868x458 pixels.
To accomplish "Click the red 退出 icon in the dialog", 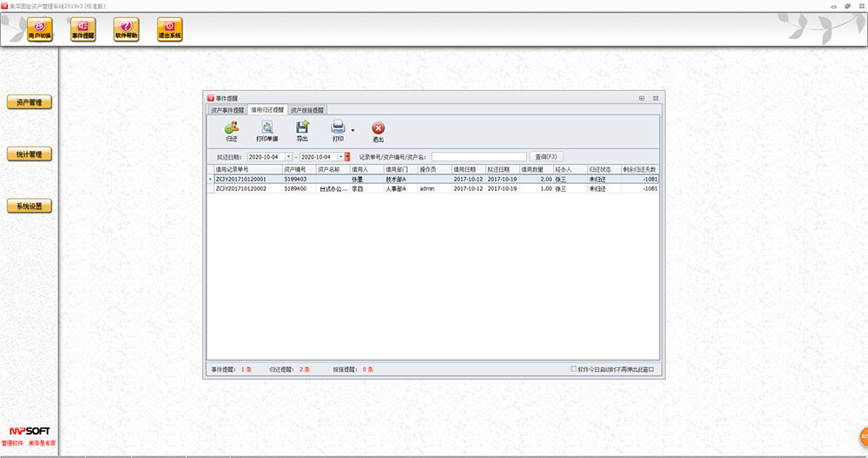I will click(x=378, y=131).
